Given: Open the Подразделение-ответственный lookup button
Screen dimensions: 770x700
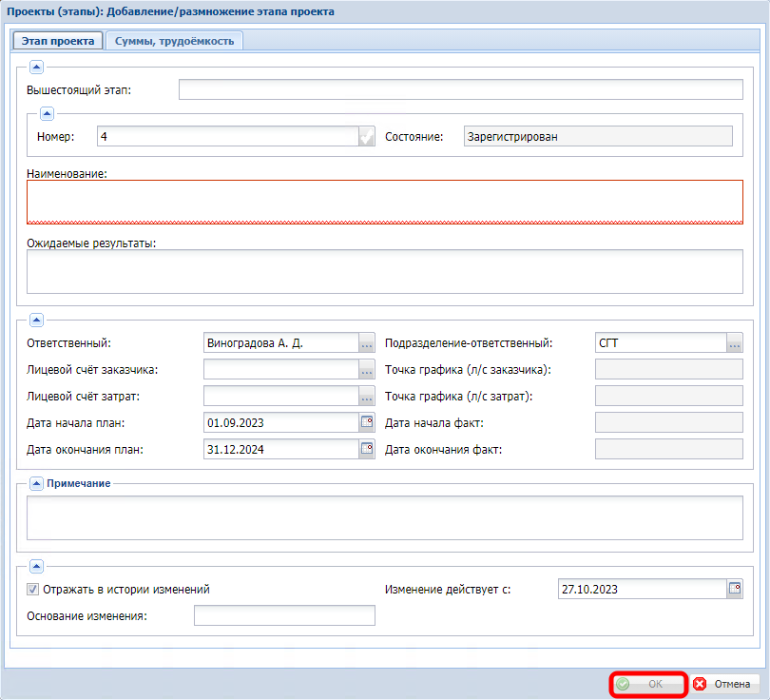Looking at the screenshot, I should (x=734, y=343).
